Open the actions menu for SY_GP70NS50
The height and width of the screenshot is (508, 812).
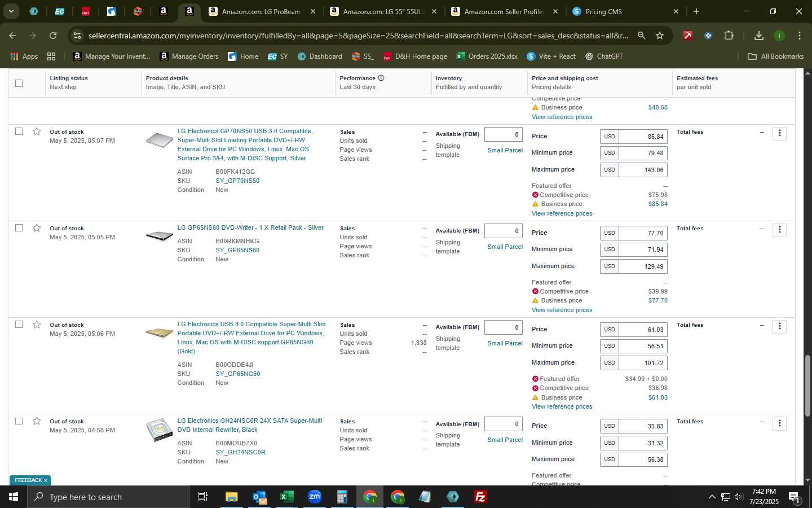780,133
